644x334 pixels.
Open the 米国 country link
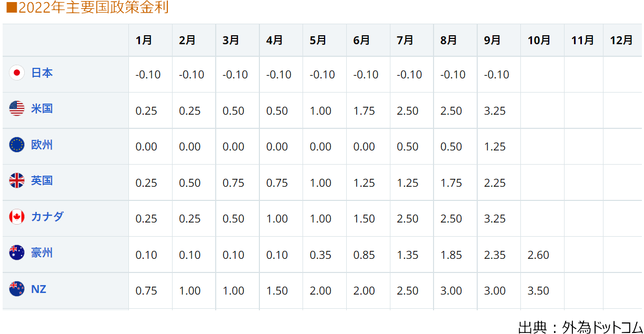[42, 109]
